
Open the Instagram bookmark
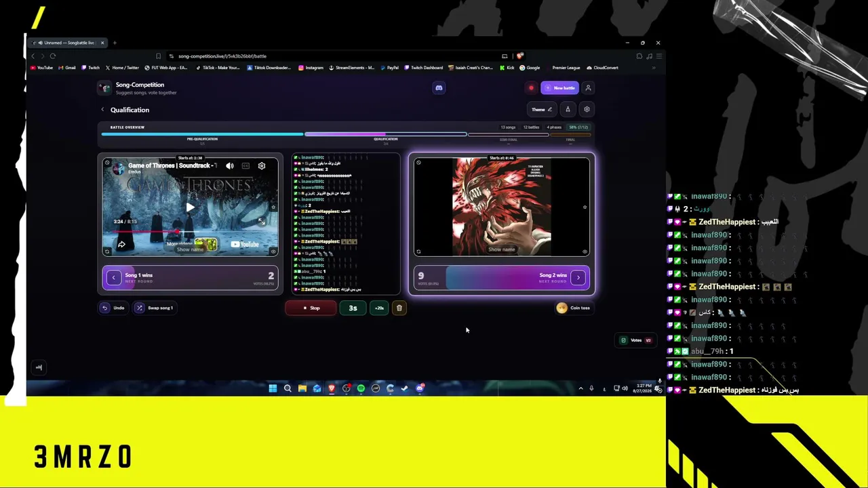311,68
